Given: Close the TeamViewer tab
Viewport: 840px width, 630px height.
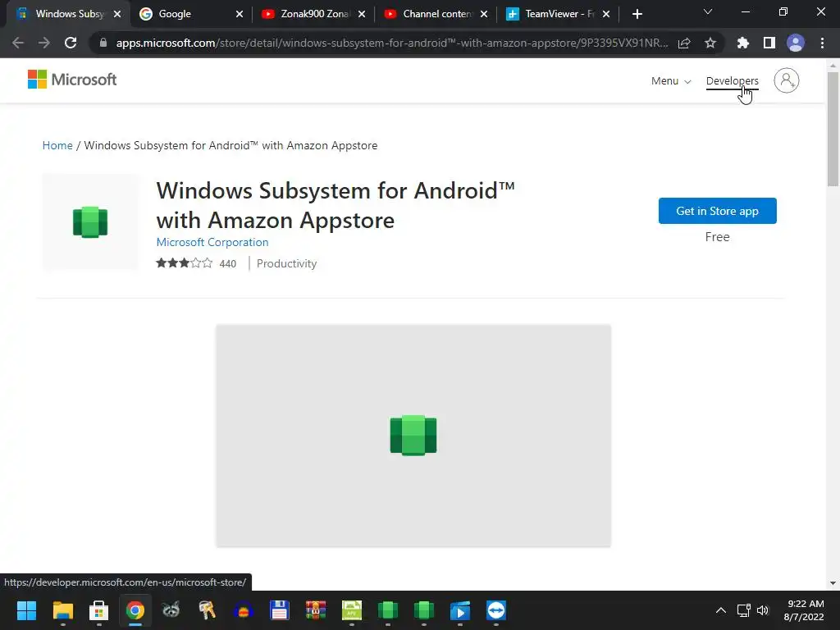Looking at the screenshot, I should (606, 14).
